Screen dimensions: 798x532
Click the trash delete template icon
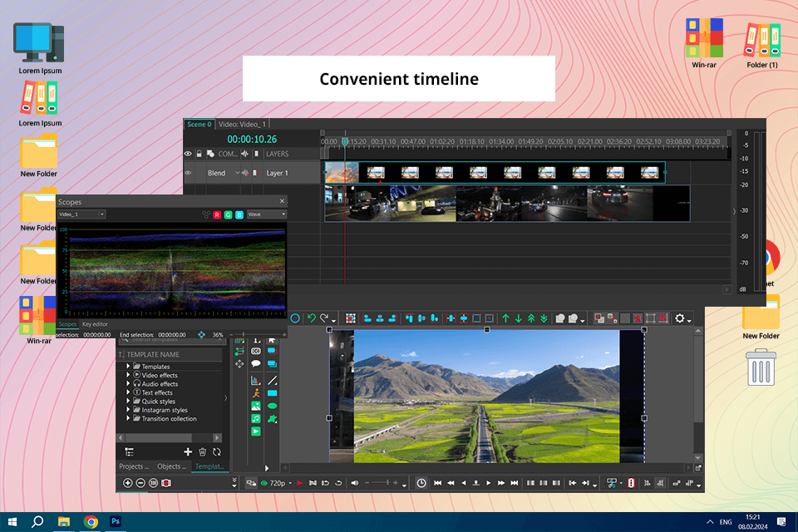point(203,451)
